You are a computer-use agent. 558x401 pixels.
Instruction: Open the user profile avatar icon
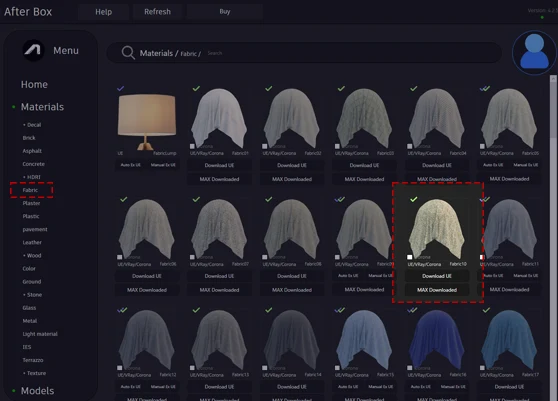[534, 52]
